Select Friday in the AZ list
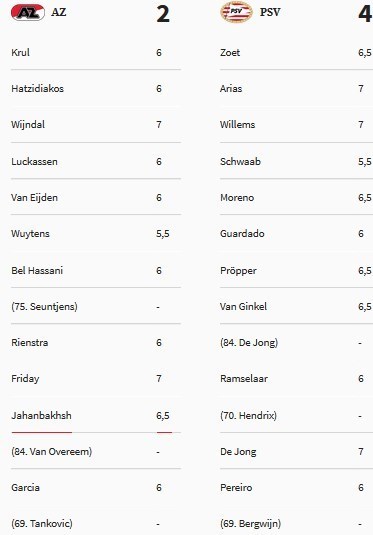The height and width of the screenshot is (535, 373). (x=25, y=379)
